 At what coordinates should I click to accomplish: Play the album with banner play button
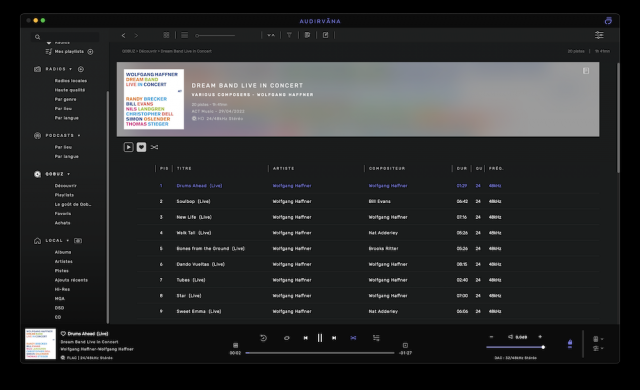pyautogui.click(x=128, y=147)
